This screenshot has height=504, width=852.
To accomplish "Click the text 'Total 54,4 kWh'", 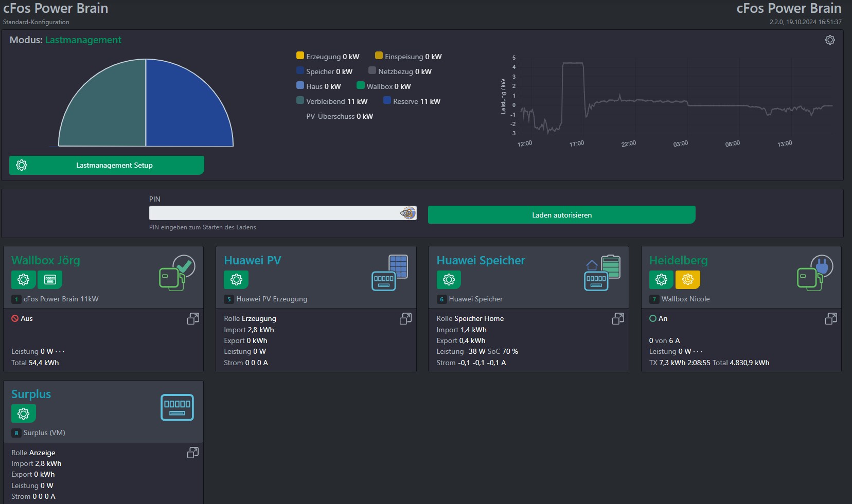I will (35, 363).
